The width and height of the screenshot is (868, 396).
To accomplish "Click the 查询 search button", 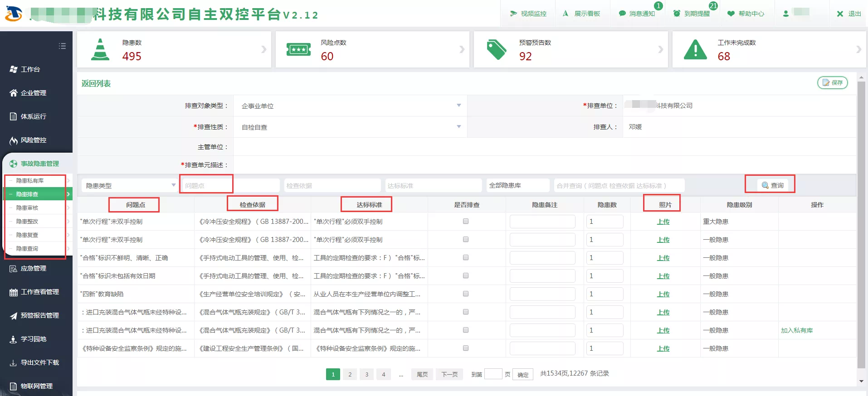I will pyautogui.click(x=773, y=185).
